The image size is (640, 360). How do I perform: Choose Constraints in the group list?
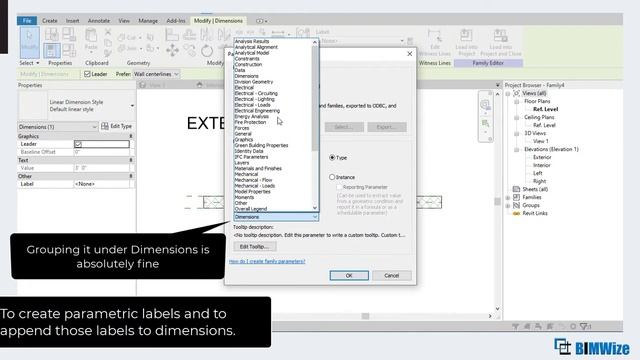(x=247, y=59)
